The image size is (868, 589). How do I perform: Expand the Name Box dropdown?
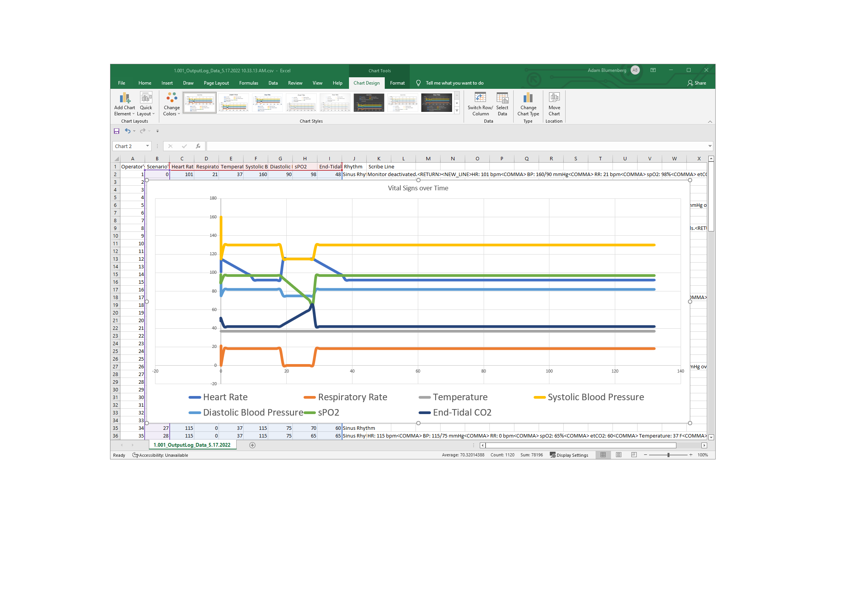pos(147,146)
